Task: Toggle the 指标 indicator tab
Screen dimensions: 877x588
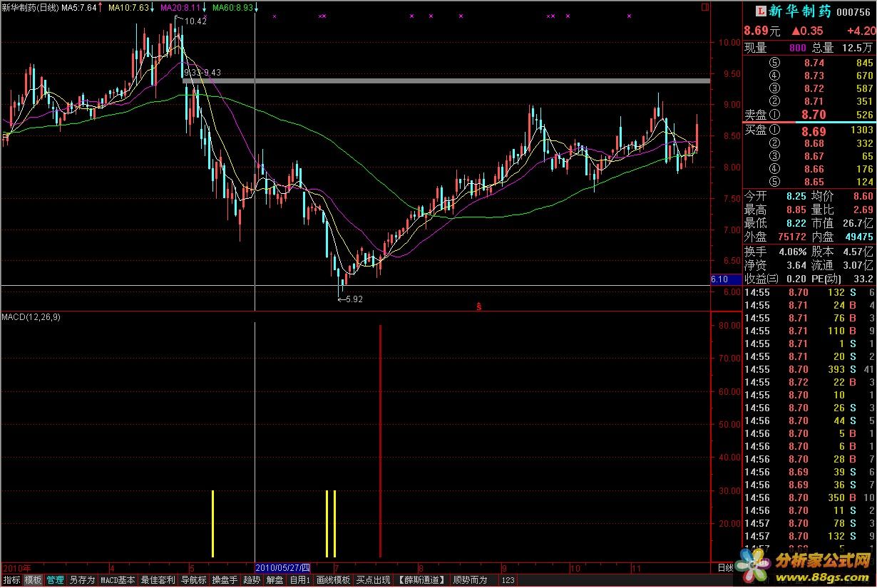Action: click(11, 580)
